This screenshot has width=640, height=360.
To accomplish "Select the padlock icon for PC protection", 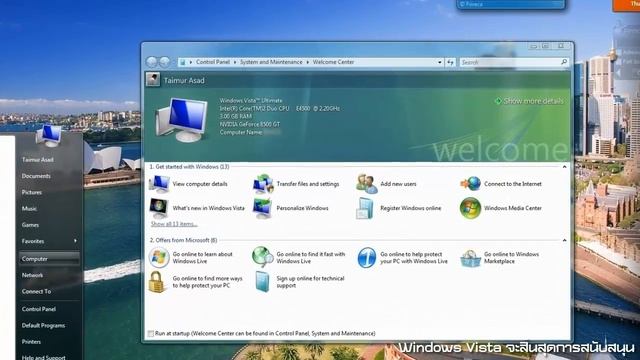I will click(157, 282).
